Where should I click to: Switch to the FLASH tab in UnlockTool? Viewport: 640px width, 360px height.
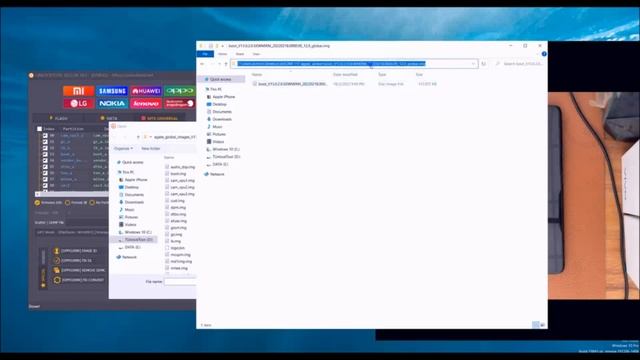(59, 118)
